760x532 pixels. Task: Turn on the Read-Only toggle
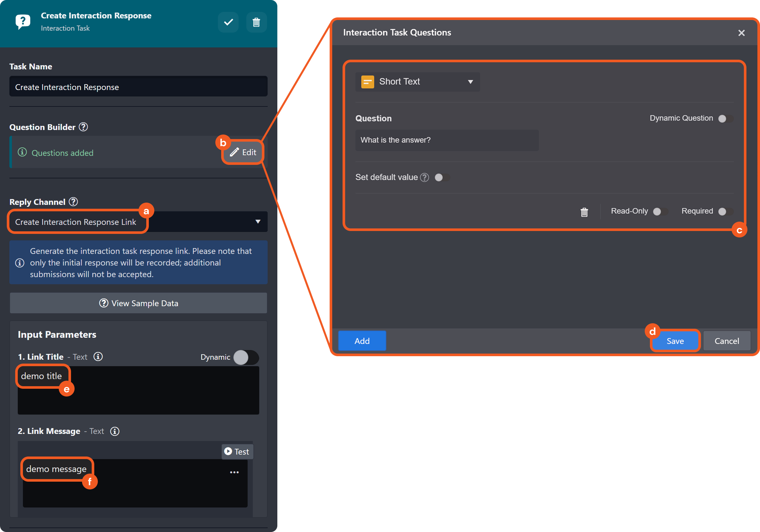[660, 211]
